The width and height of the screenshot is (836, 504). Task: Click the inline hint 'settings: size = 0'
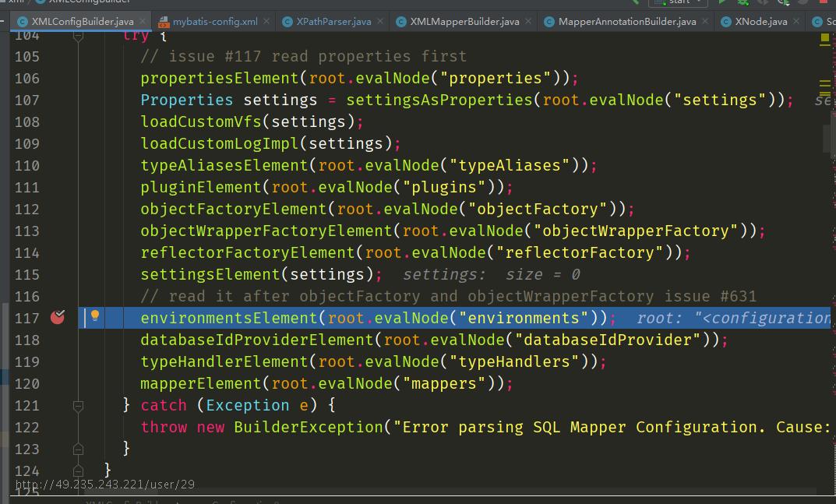492,275
